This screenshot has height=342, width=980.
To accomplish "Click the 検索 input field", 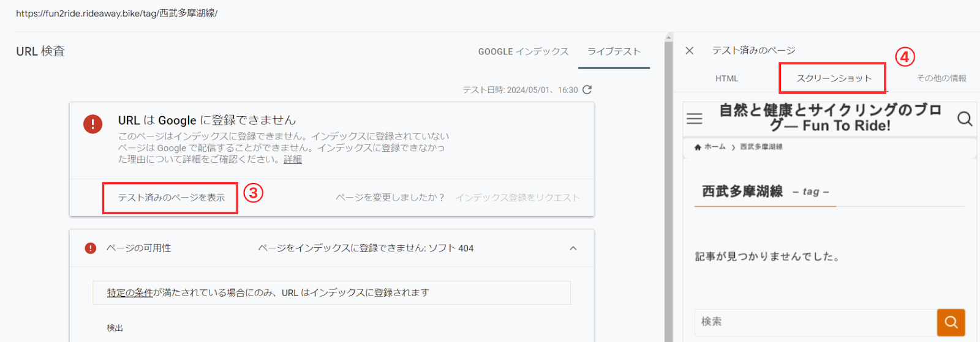I will coord(815,322).
